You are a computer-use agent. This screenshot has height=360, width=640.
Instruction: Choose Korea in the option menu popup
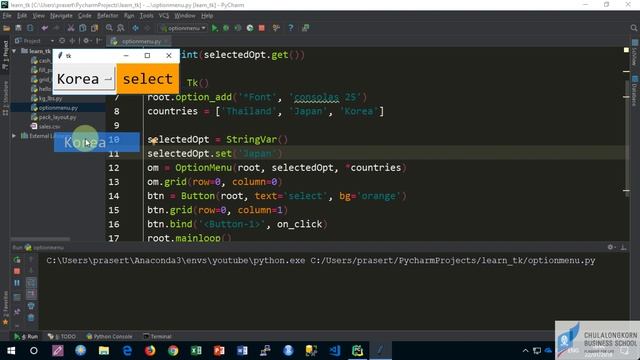97,142
